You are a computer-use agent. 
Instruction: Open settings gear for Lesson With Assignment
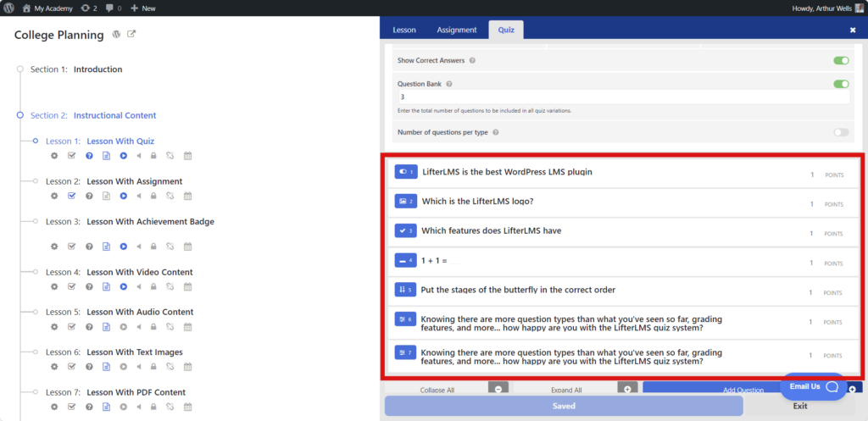click(54, 196)
